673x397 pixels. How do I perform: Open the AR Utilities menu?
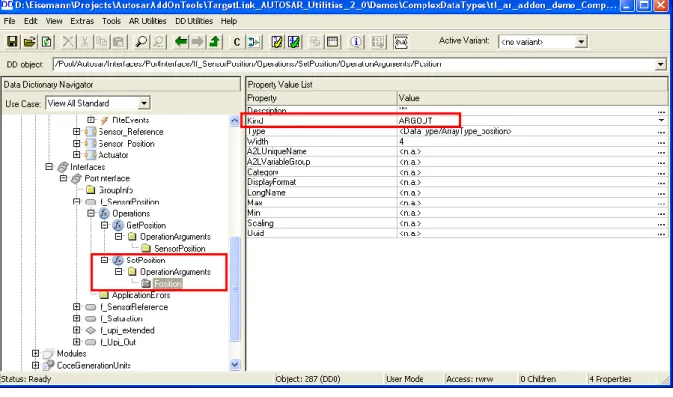[x=147, y=21]
